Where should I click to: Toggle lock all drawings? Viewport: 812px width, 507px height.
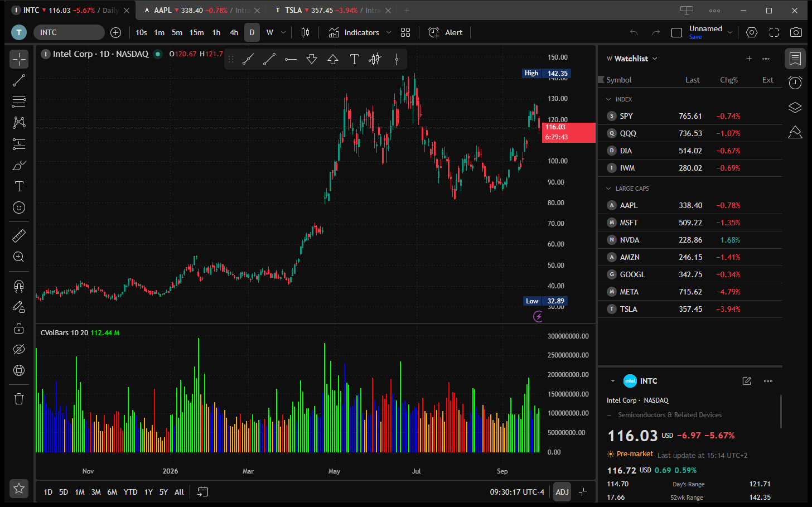[19, 328]
